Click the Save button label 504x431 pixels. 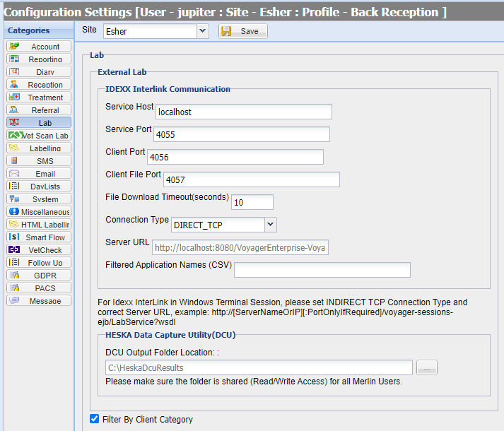point(250,31)
